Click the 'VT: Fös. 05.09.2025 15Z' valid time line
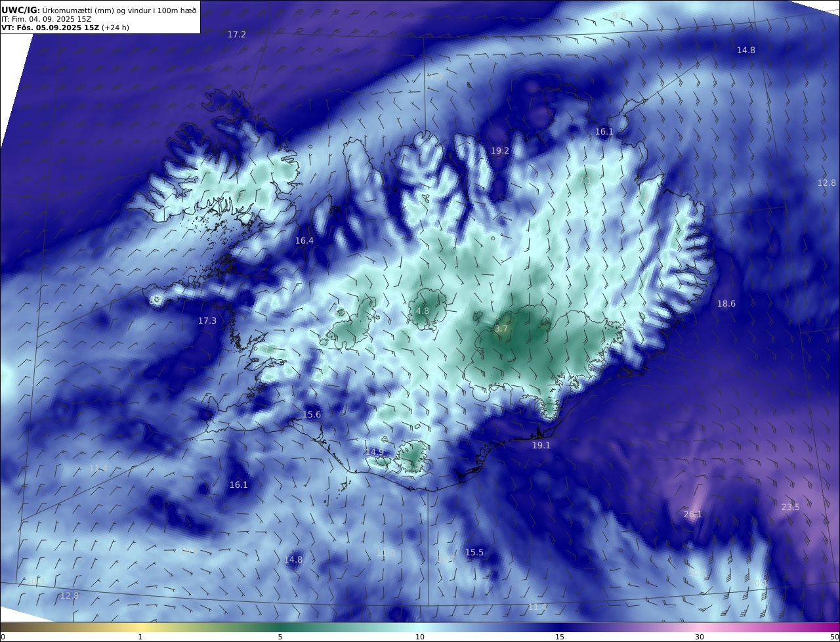This screenshot has height=642, width=840. [x=65, y=28]
